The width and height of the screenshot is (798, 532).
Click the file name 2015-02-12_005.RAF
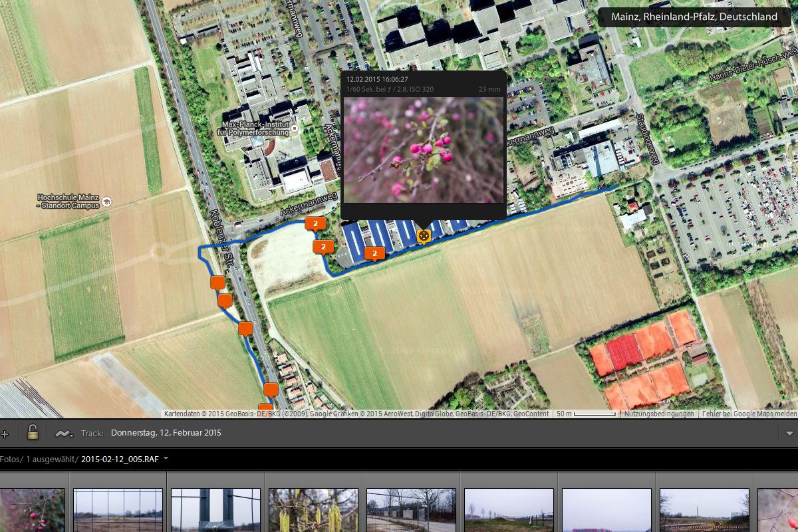click(120, 459)
